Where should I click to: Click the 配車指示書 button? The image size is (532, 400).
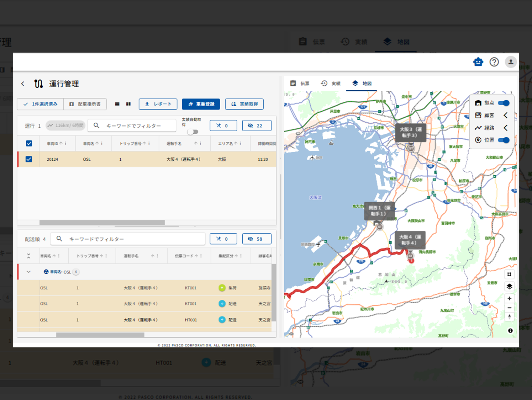pos(85,104)
